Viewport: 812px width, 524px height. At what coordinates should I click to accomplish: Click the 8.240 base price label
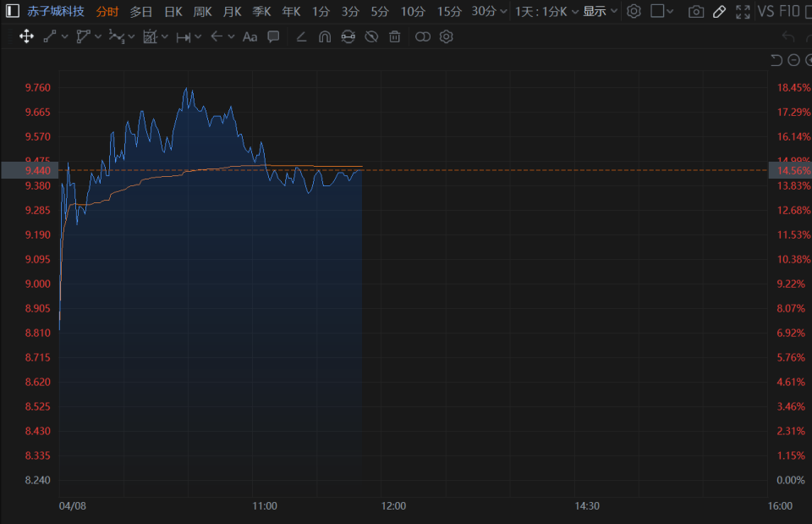pyautogui.click(x=38, y=480)
